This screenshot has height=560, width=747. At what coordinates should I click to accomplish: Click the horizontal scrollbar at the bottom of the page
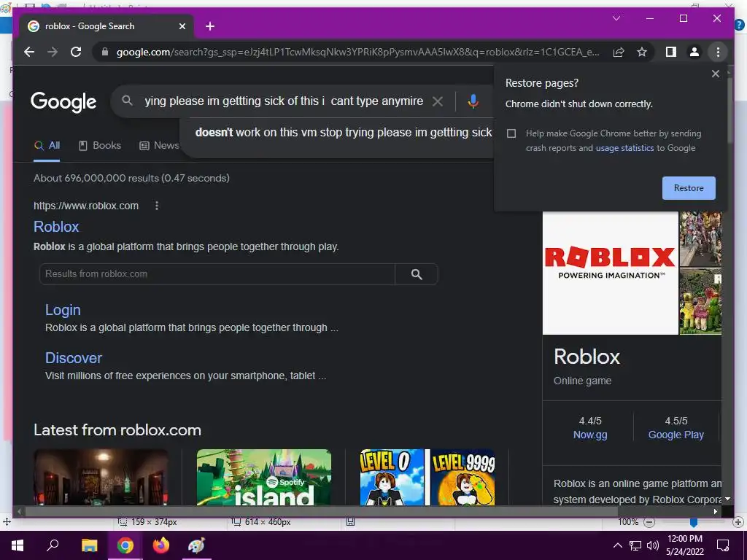coord(321,511)
